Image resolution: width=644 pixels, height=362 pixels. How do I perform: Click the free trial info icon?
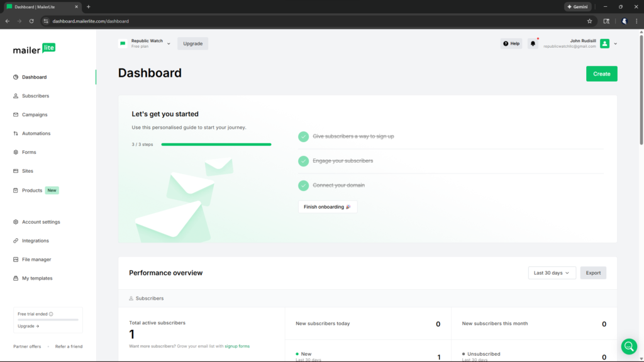pyautogui.click(x=51, y=314)
